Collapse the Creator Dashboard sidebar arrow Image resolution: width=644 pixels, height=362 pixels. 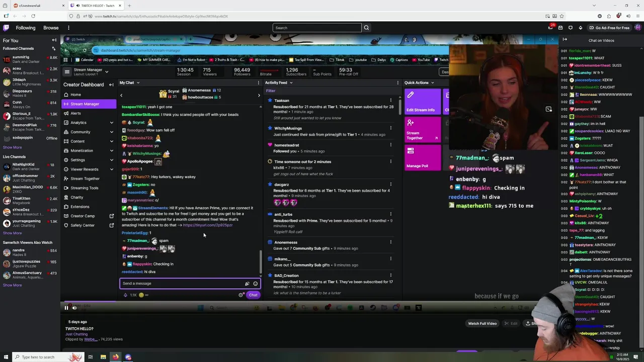tap(111, 85)
